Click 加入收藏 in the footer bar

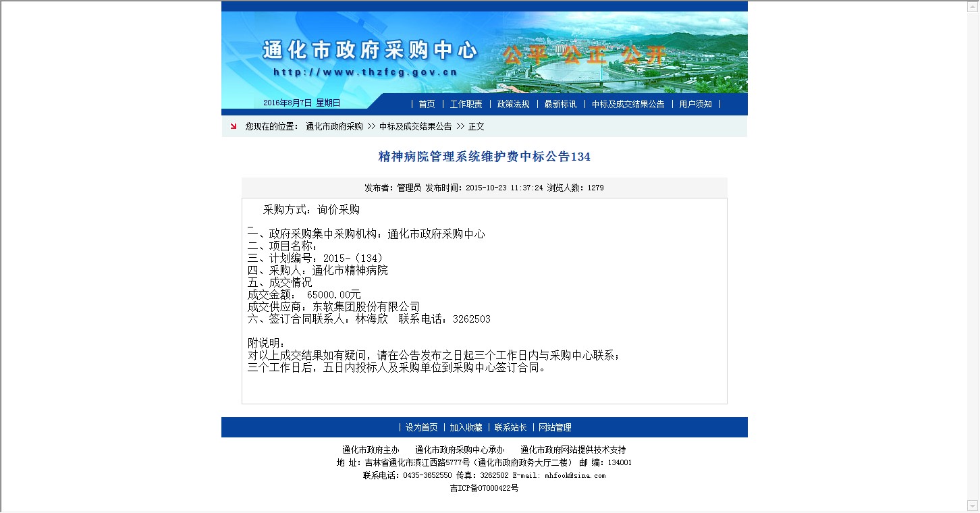pyautogui.click(x=466, y=427)
